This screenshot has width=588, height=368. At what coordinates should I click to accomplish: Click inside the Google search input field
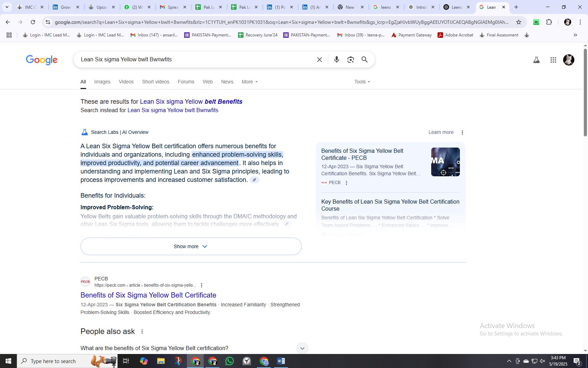[196, 60]
